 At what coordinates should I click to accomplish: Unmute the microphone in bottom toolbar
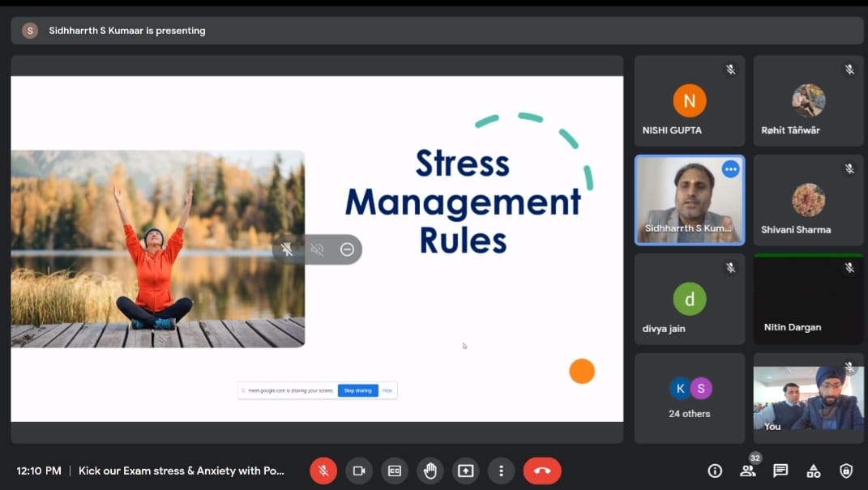[323, 471]
